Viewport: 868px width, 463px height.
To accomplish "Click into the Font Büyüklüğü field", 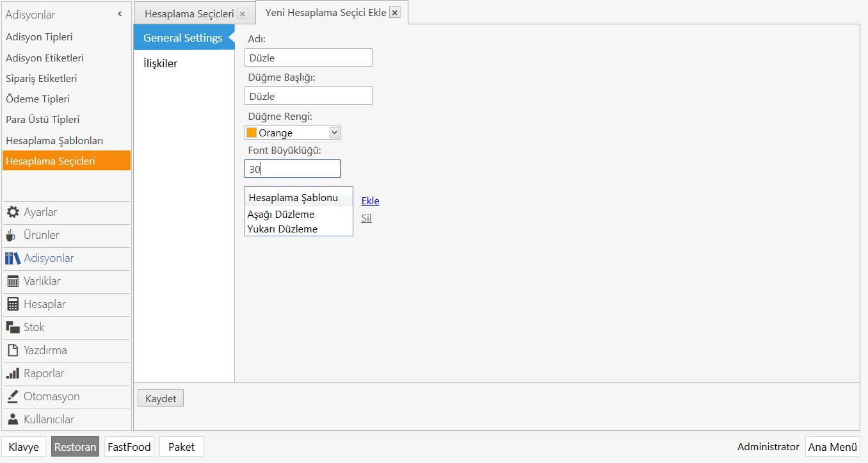I will (293, 169).
